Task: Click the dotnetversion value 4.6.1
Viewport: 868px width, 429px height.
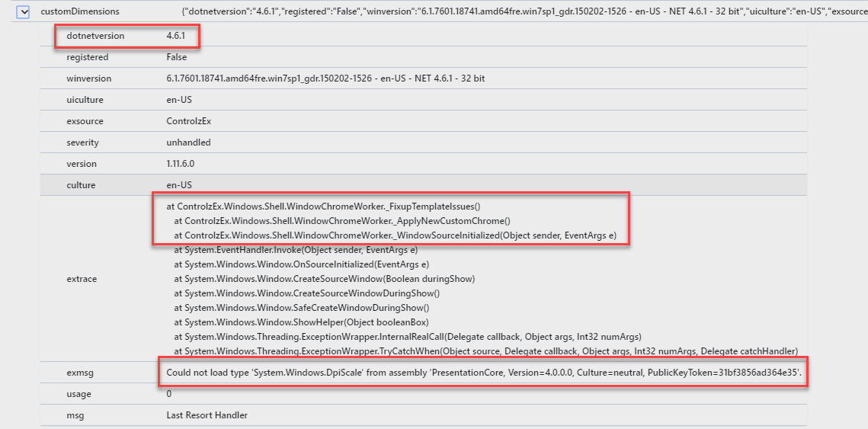Action: (x=175, y=36)
